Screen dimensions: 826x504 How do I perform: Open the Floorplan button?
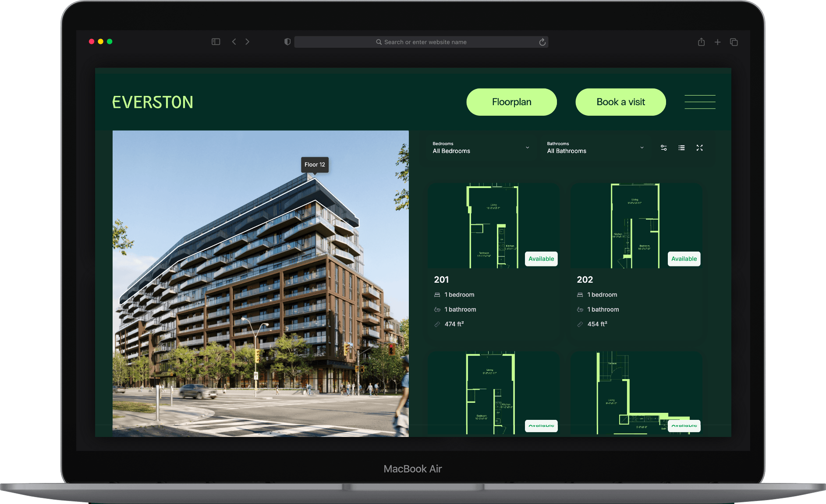coord(511,102)
